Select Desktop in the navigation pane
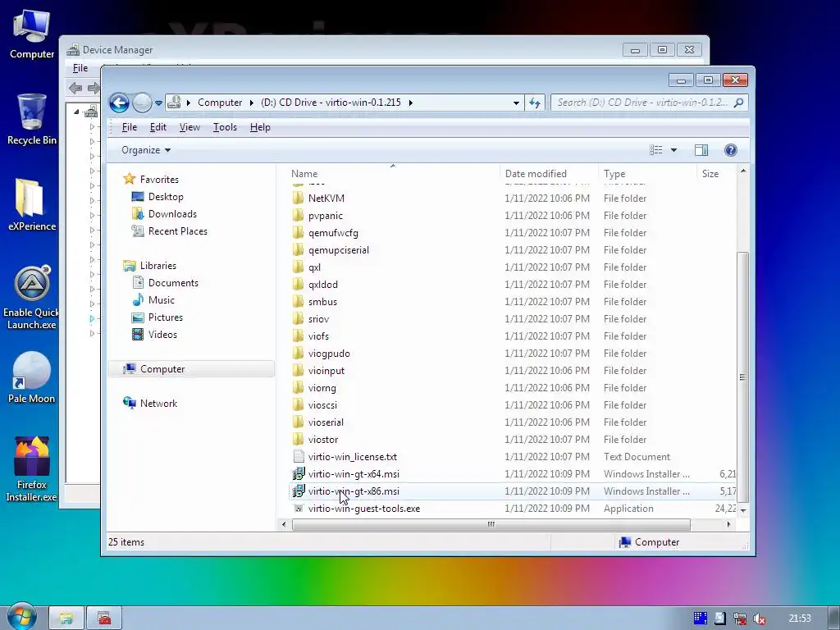Image resolution: width=840 pixels, height=630 pixels. click(166, 197)
